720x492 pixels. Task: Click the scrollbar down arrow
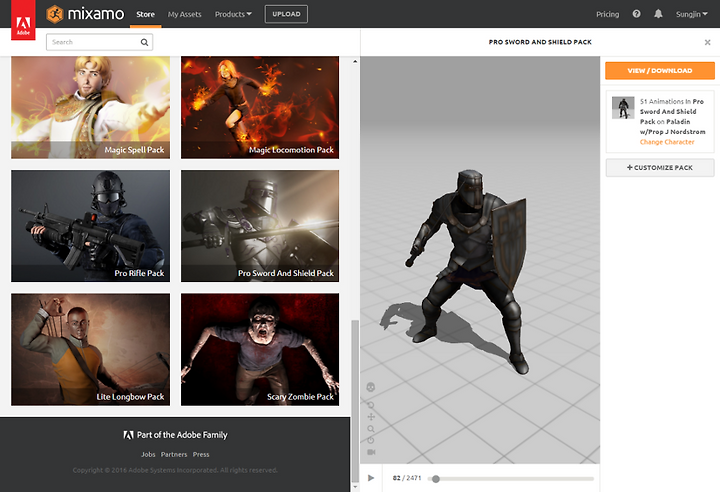[355, 486]
